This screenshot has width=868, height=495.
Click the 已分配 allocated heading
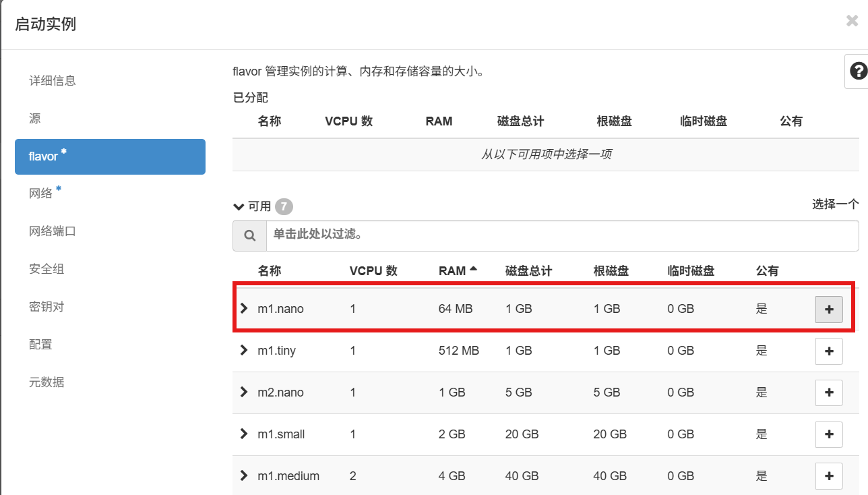click(x=251, y=98)
